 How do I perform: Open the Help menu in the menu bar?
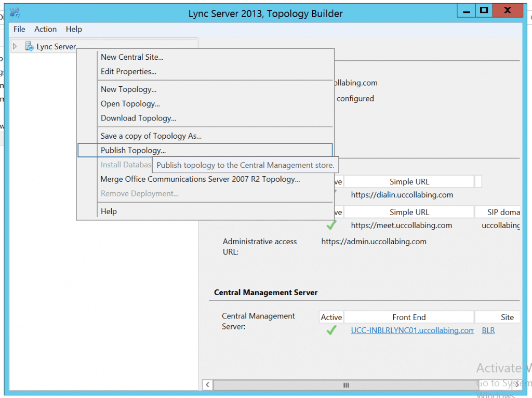point(74,29)
